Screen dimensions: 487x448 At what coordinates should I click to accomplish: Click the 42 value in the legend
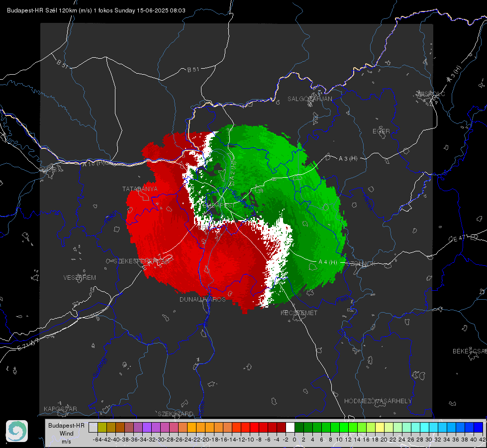point(482,440)
